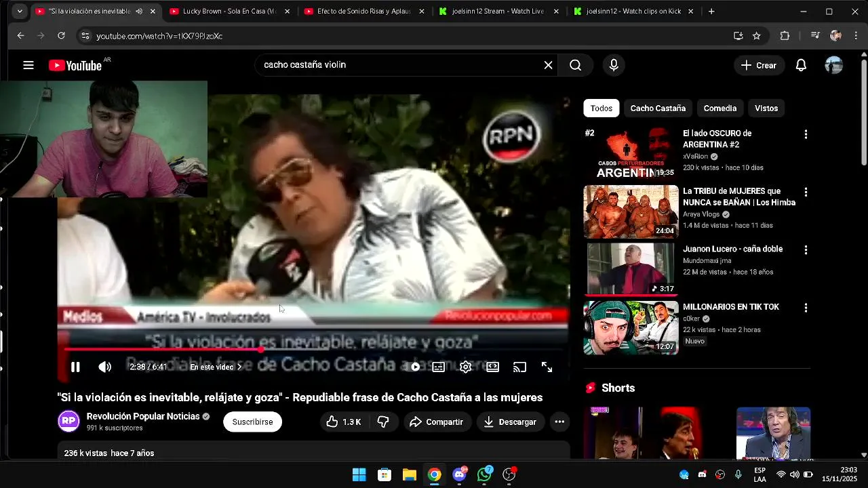Open OBS Studio from the taskbar
The image size is (868, 488).
click(x=509, y=474)
